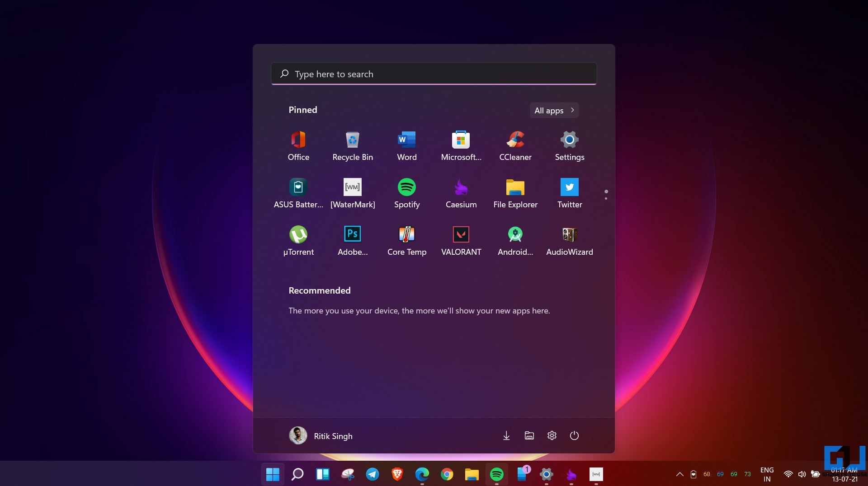Screen dimensions: 868x486
Task: Open Telegram from the taskbar
Action: point(372,474)
